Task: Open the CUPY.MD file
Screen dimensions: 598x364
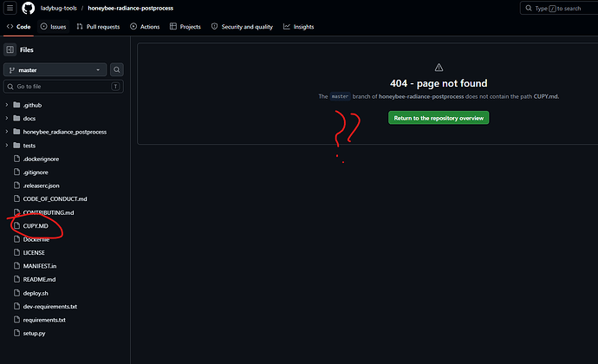Action: pos(36,226)
